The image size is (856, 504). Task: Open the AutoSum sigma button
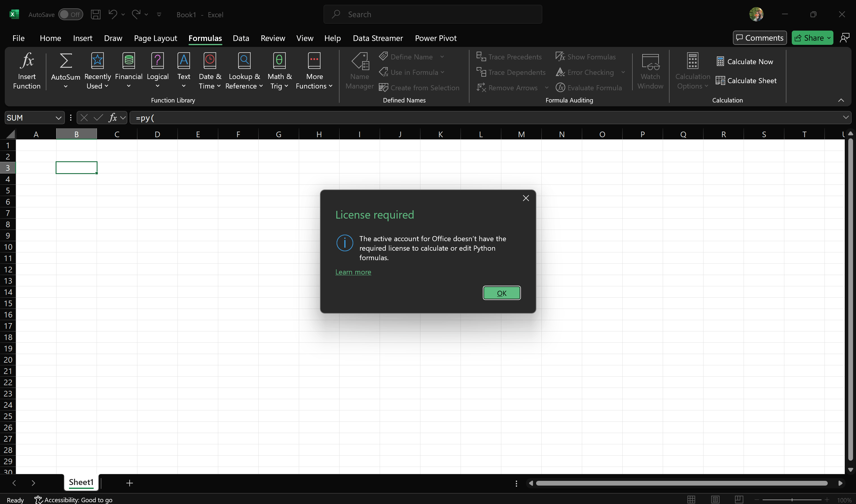click(x=66, y=61)
